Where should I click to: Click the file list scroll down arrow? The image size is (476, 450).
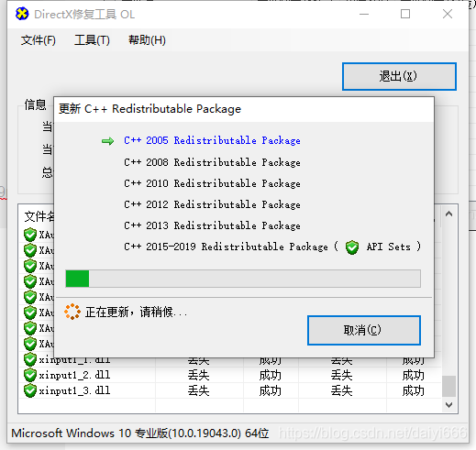click(448, 405)
